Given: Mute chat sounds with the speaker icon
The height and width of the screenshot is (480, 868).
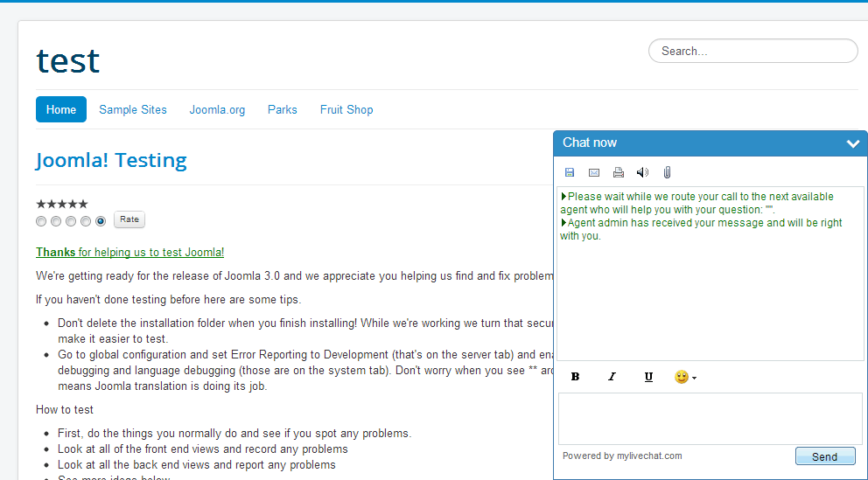Looking at the screenshot, I should click(643, 172).
